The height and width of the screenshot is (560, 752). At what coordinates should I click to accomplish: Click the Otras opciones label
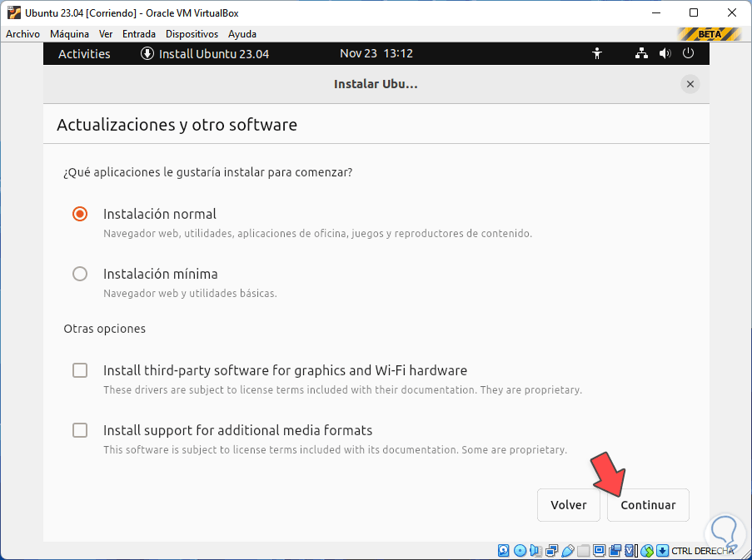(x=105, y=329)
